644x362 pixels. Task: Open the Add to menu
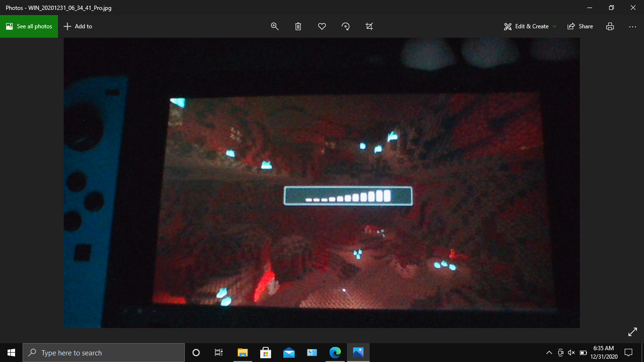(78, 26)
